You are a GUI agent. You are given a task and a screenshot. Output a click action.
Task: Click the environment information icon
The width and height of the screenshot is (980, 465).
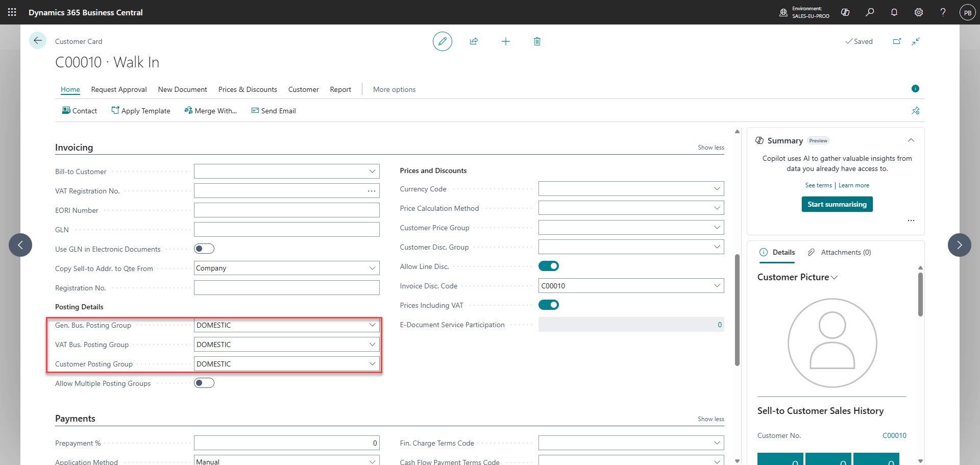[x=783, y=12]
